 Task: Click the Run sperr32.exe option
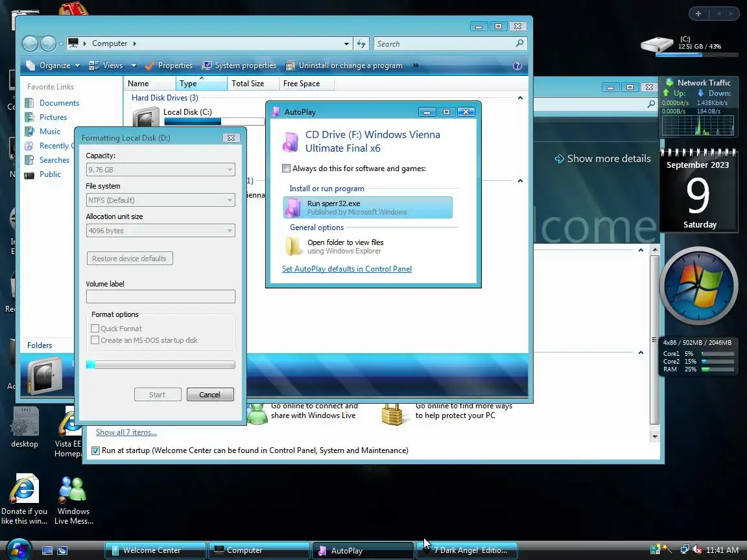pyautogui.click(x=368, y=207)
